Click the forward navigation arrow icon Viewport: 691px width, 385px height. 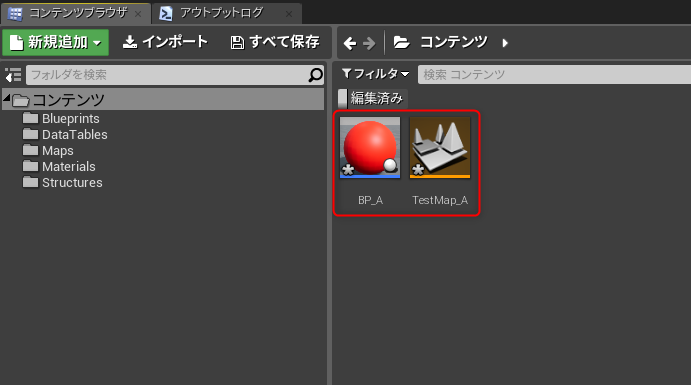pos(369,43)
